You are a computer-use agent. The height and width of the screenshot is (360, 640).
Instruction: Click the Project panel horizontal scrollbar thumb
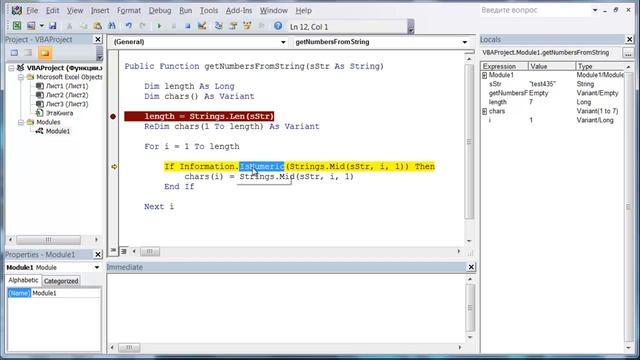point(48,240)
